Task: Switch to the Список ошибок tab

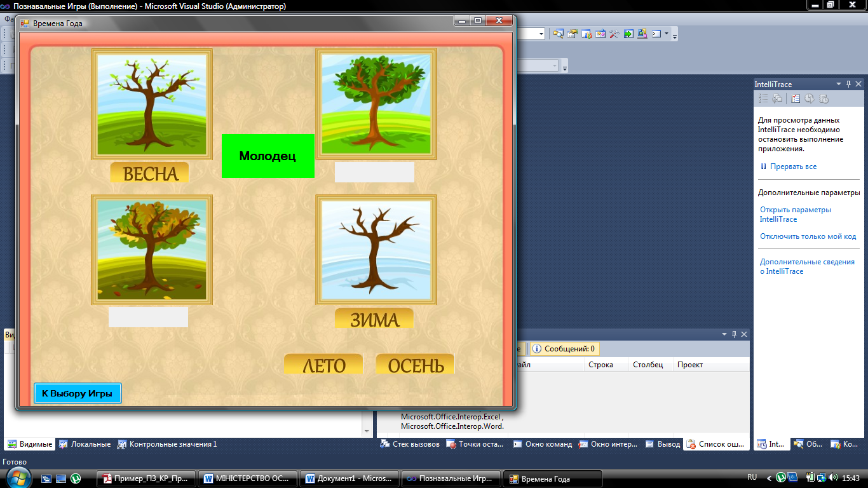Action: 716,444
